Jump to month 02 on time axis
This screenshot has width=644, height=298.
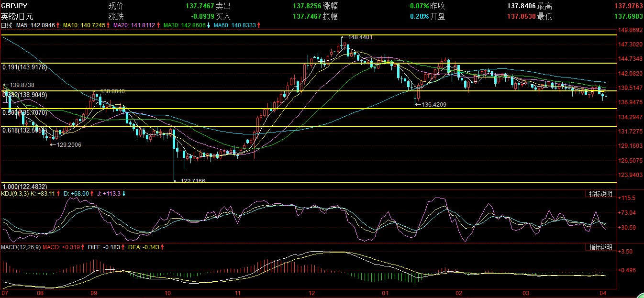click(458, 293)
